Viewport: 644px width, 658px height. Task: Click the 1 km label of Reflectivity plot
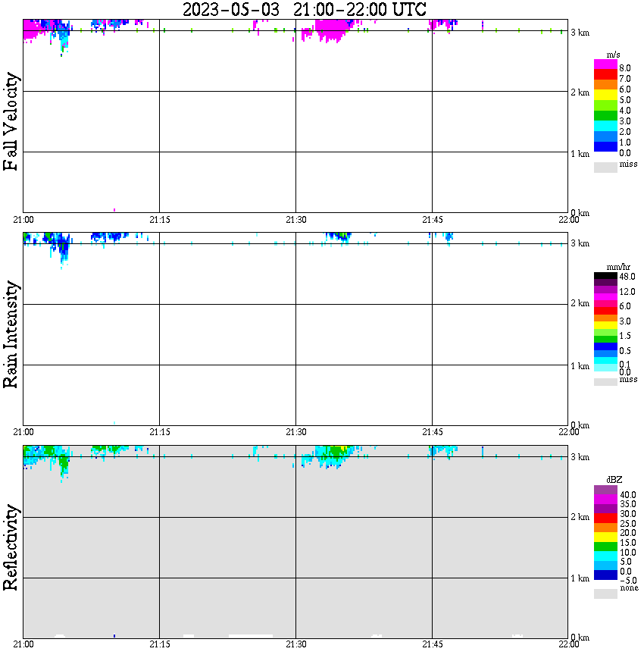(x=580, y=578)
